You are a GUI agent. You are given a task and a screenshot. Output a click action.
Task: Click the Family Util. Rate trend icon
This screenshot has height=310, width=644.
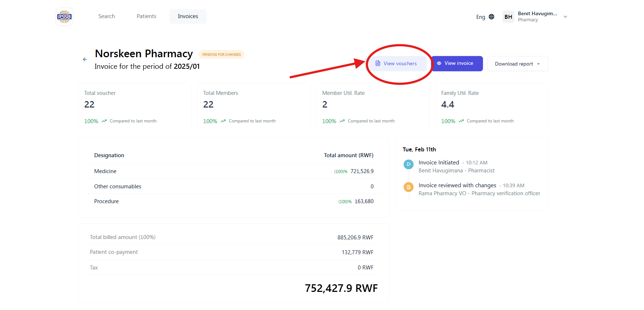(x=461, y=121)
